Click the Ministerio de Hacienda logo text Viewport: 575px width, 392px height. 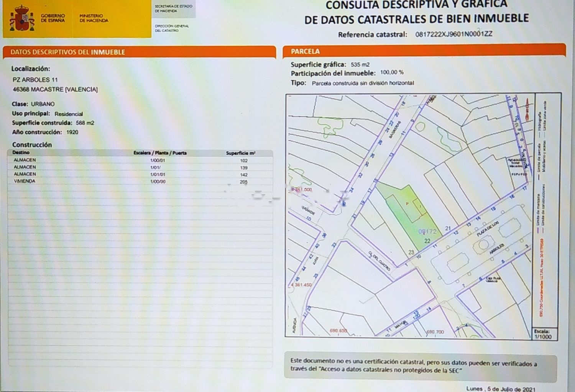tap(94, 18)
